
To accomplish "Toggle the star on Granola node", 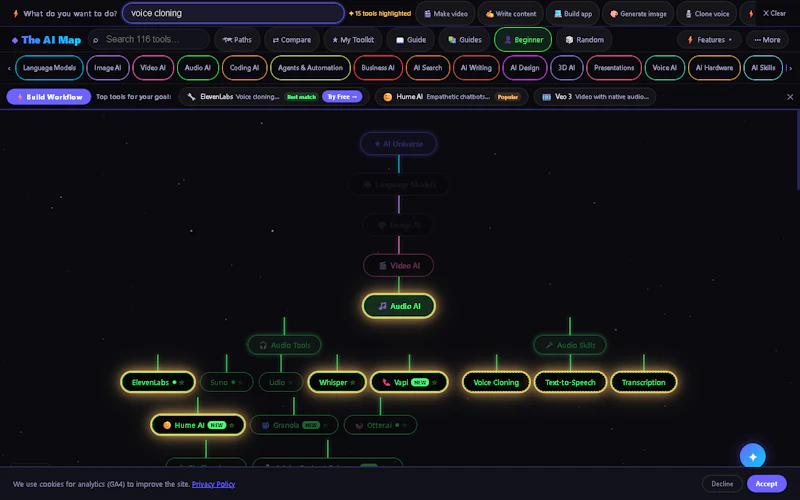I will [x=325, y=425].
